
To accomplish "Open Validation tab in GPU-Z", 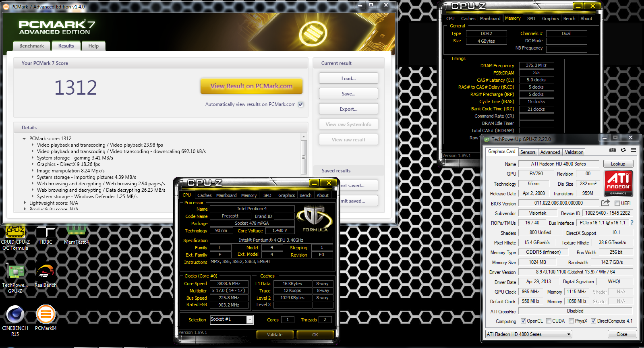I will 574,152.
